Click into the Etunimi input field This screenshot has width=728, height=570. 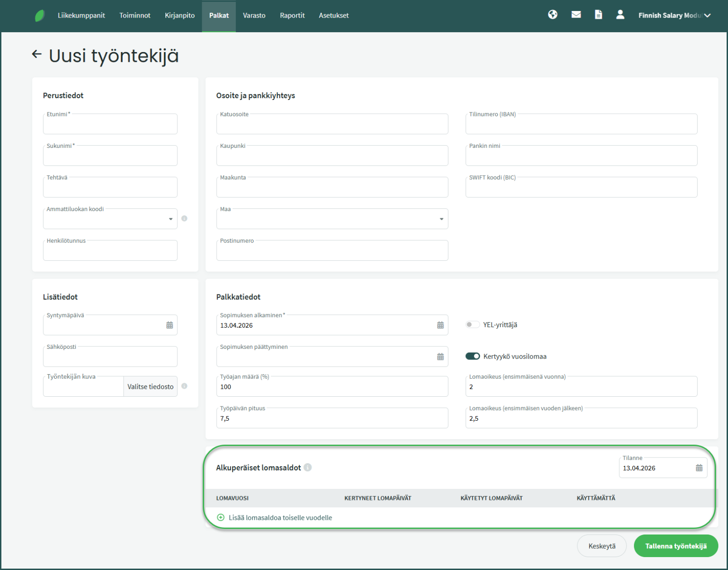coord(110,125)
